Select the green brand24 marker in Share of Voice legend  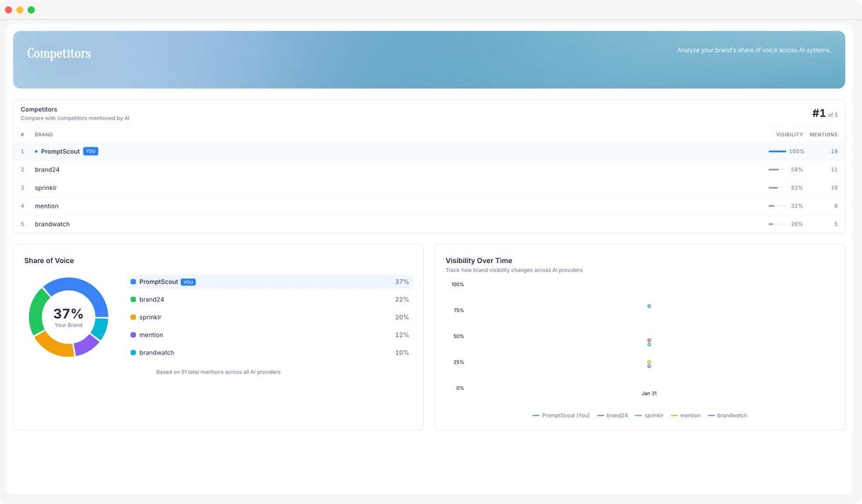(x=132, y=299)
